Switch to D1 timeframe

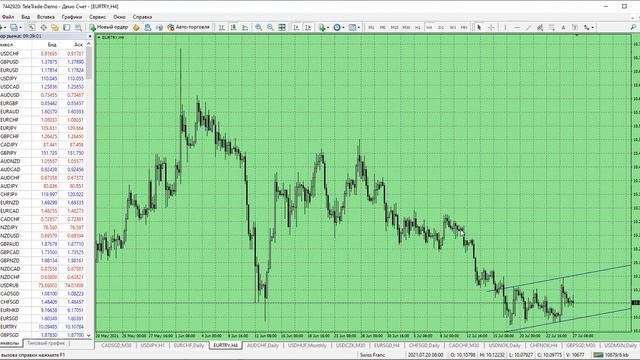[441, 27]
